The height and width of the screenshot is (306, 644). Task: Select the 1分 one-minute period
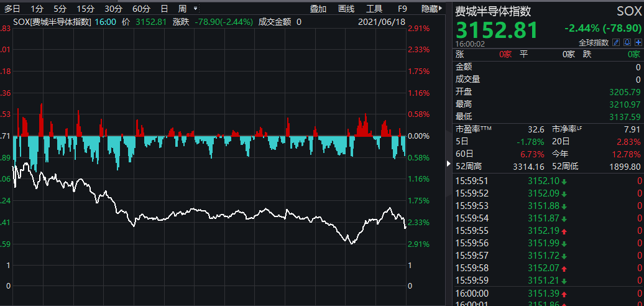click(x=37, y=9)
